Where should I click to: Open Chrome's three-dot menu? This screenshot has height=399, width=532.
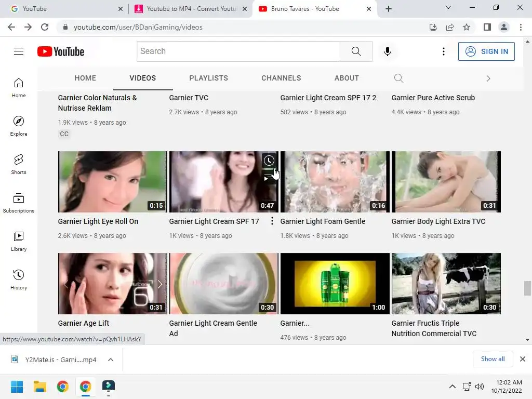click(x=521, y=27)
